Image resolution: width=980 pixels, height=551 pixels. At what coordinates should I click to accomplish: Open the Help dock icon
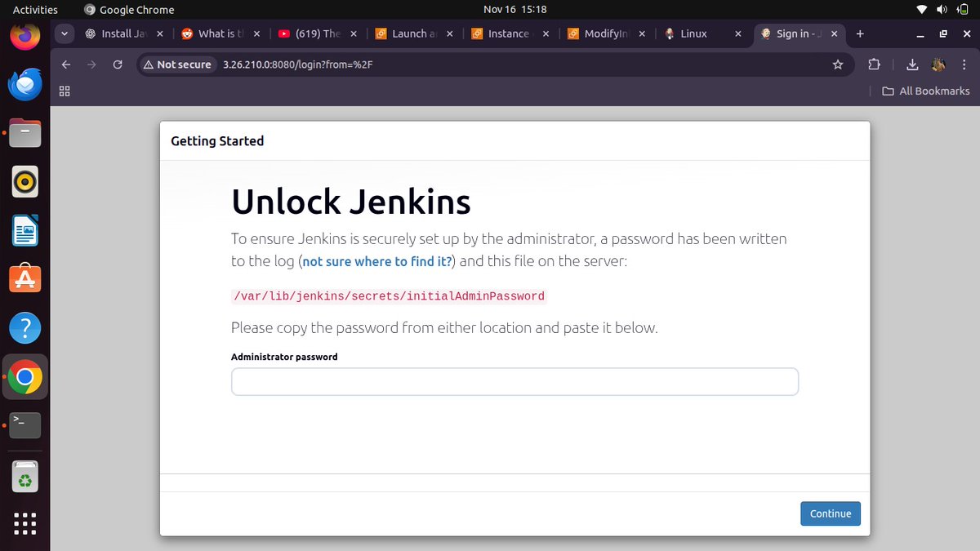click(x=25, y=328)
